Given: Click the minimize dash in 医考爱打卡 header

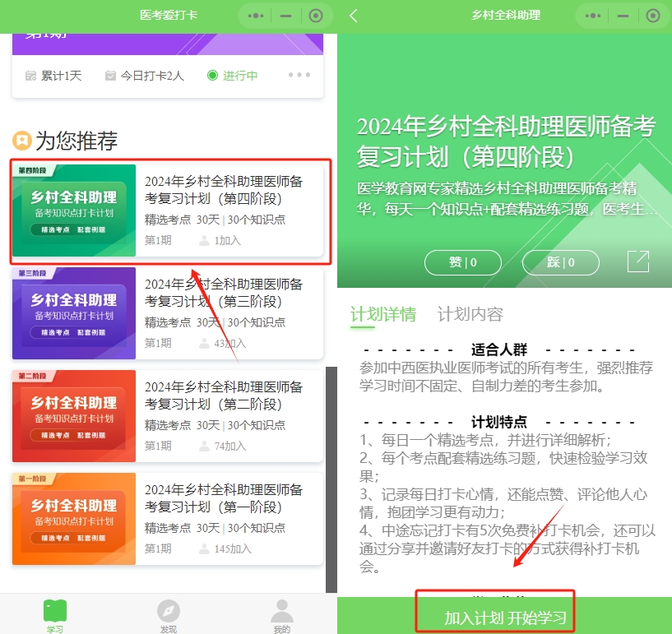Looking at the screenshot, I should click(285, 16).
